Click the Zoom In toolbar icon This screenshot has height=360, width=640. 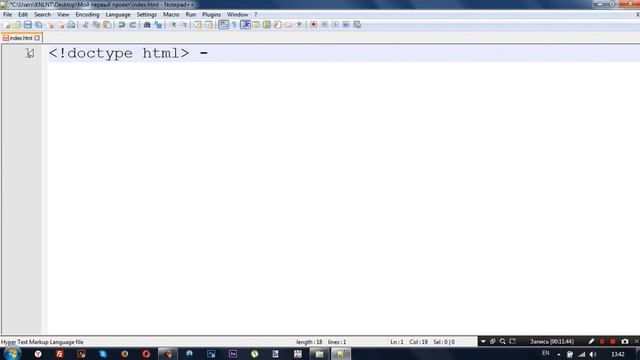(x=173, y=25)
